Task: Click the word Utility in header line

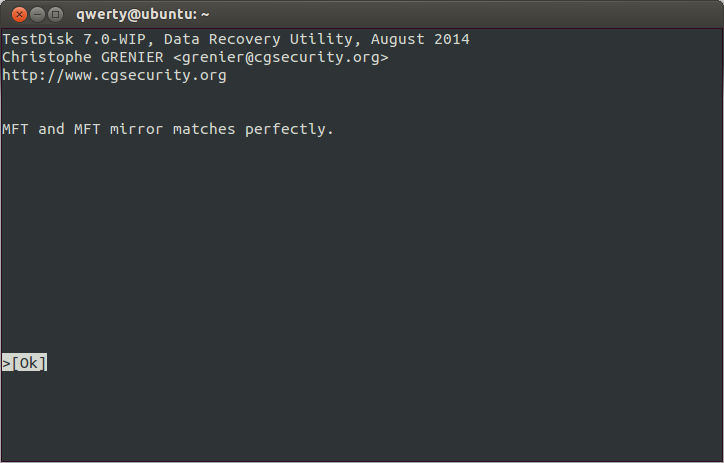Action: (321, 40)
